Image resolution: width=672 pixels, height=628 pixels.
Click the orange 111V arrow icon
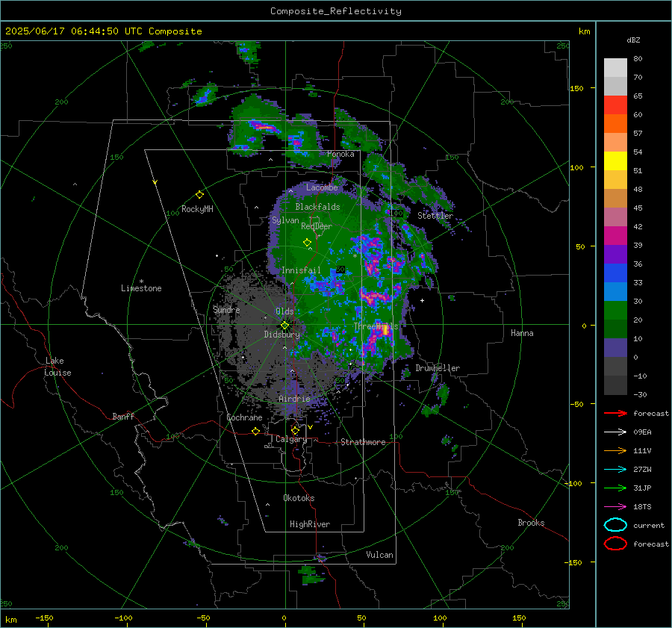(615, 450)
